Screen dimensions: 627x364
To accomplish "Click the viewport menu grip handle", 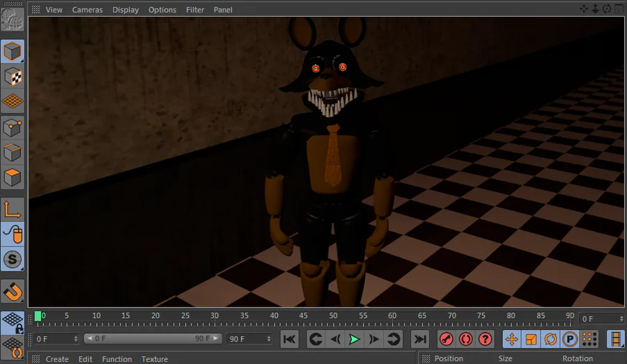I will pyautogui.click(x=36, y=9).
